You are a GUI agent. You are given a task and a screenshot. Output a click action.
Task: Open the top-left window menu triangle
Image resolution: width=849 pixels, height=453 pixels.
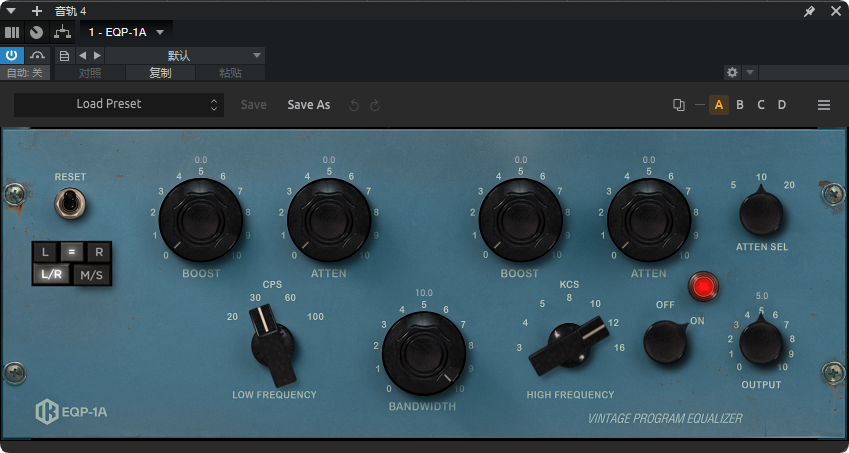pyautogui.click(x=11, y=11)
